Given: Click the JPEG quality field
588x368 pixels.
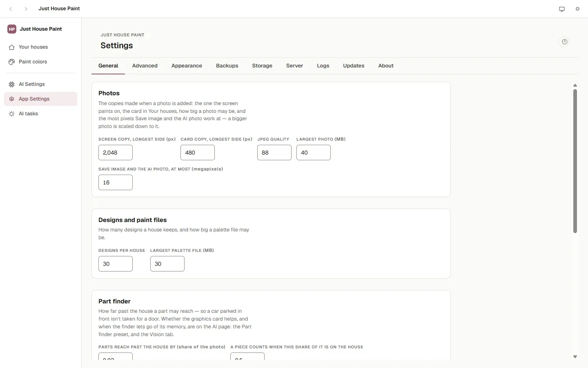Looking at the screenshot, I should click(x=274, y=153).
